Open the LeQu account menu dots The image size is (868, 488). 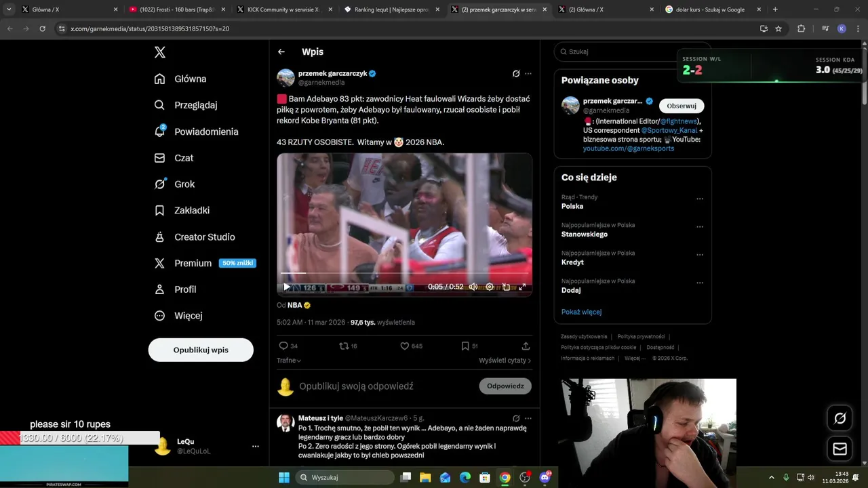(x=256, y=446)
